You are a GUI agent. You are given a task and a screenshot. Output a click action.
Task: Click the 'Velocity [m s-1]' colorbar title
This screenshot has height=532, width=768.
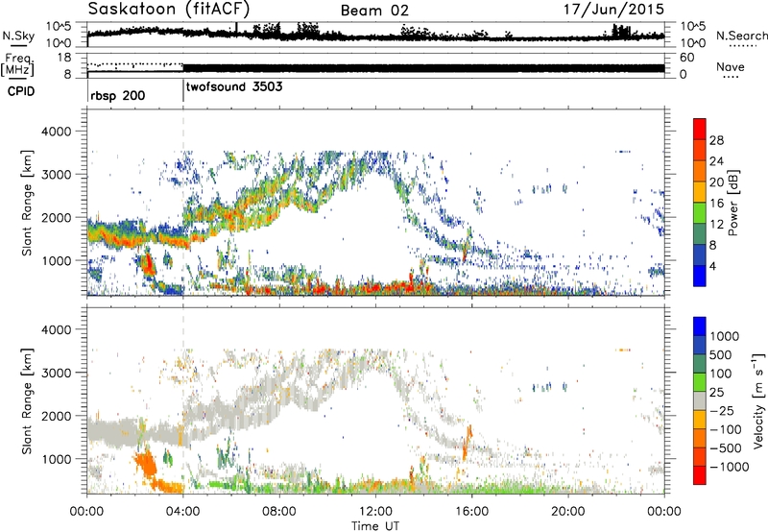(758, 400)
